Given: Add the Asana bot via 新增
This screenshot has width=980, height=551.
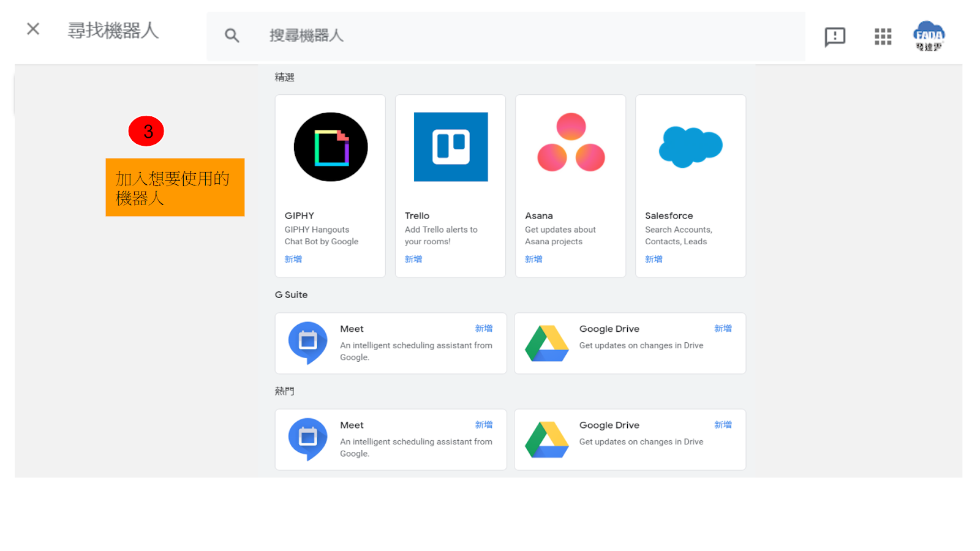Looking at the screenshot, I should point(533,259).
